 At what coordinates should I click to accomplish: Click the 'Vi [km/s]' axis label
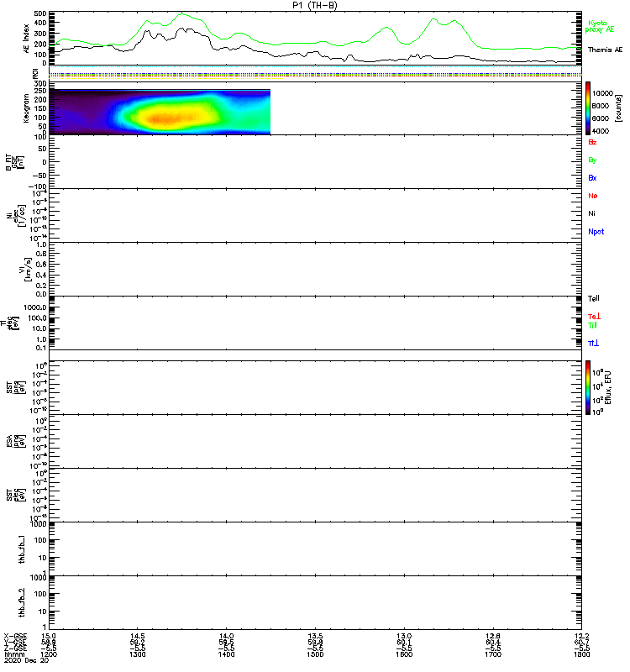[25, 269]
